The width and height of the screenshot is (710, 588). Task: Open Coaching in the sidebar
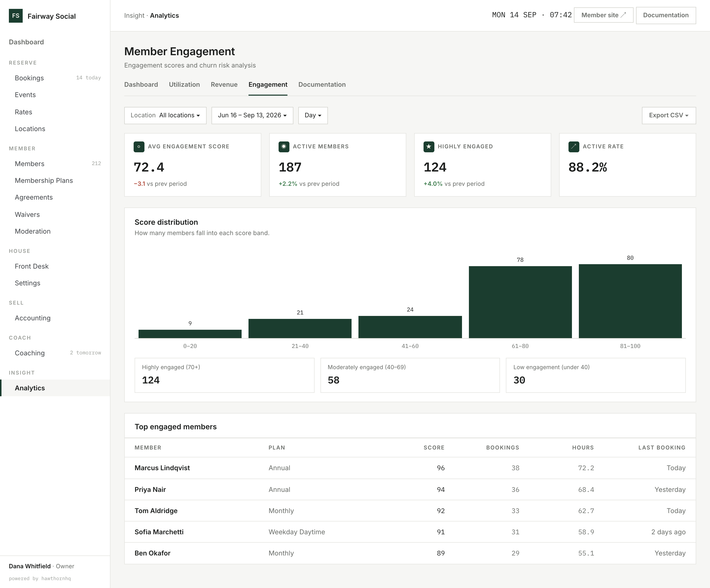[x=55, y=353]
